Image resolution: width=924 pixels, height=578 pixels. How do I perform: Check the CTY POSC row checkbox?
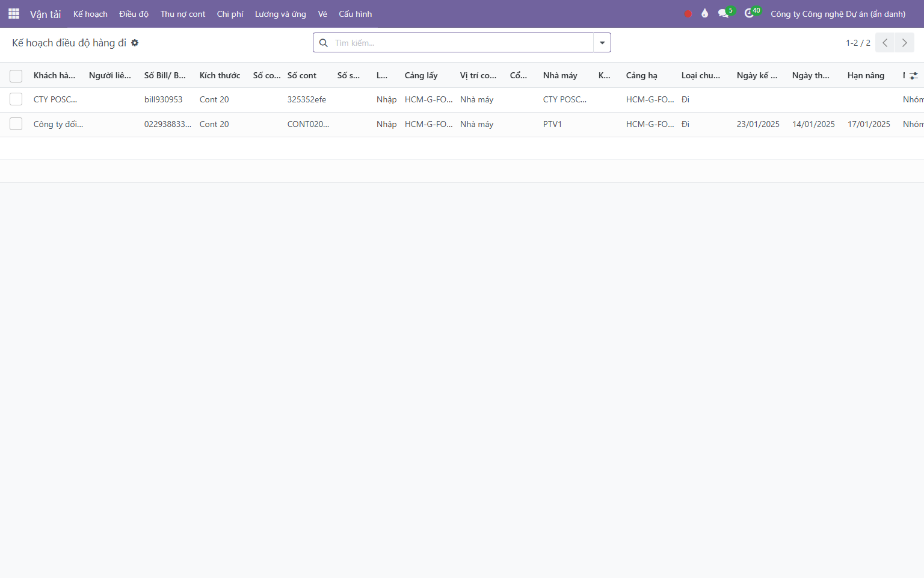coord(16,99)
